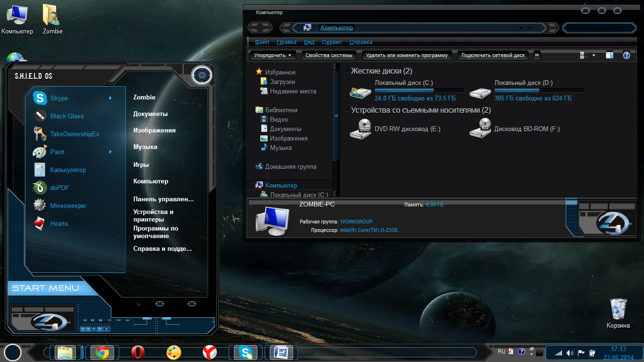The image size is (644, 362).
Task: Open the Action Center flag icon
Action: 581,353
